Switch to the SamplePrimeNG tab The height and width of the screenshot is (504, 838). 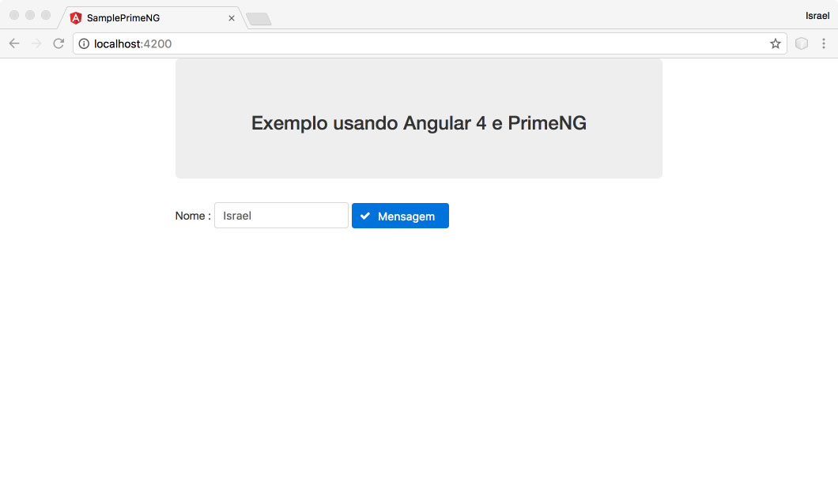(x=142, y=17)
